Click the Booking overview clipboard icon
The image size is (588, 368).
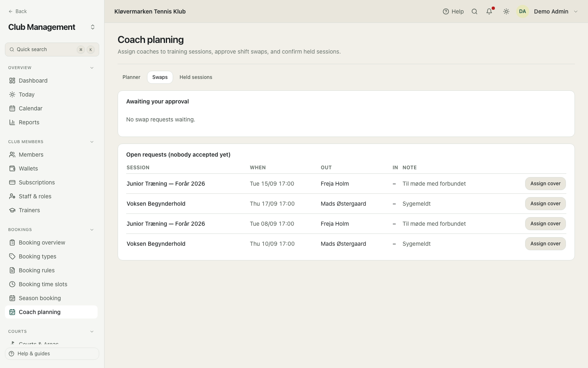(x=12, y=242)
